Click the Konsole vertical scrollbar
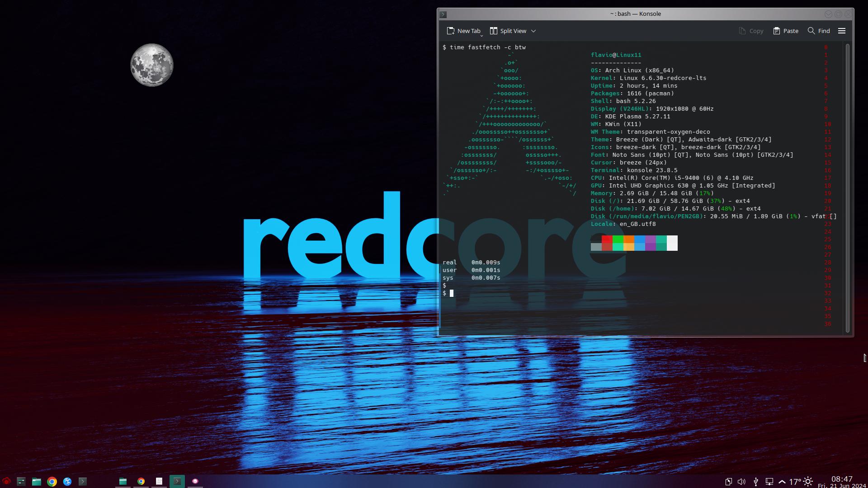Screen dimensions: 868x488 coord(848,188)
